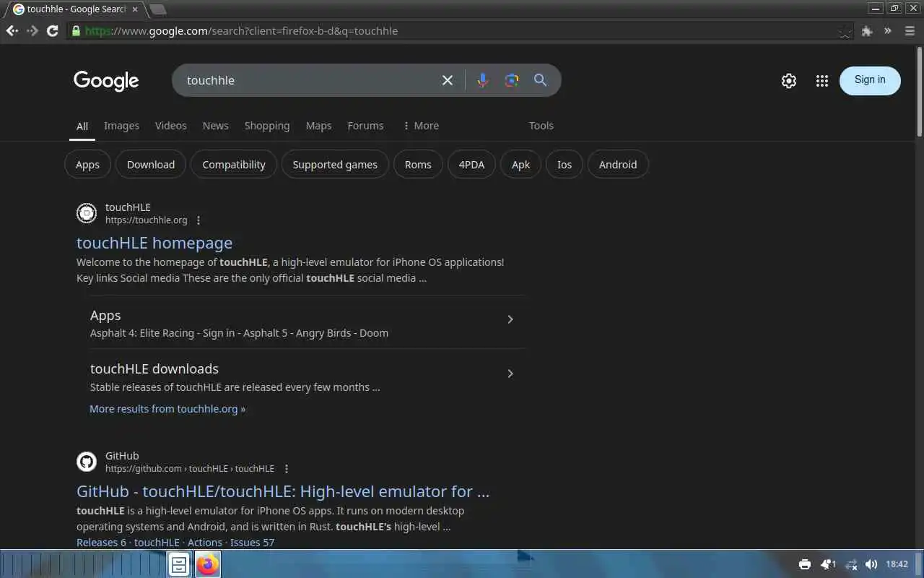Image resolution: width=924 pixels, height=578 pixels.
Task: Switch to the Forums tab
Action: click(365, 126)
